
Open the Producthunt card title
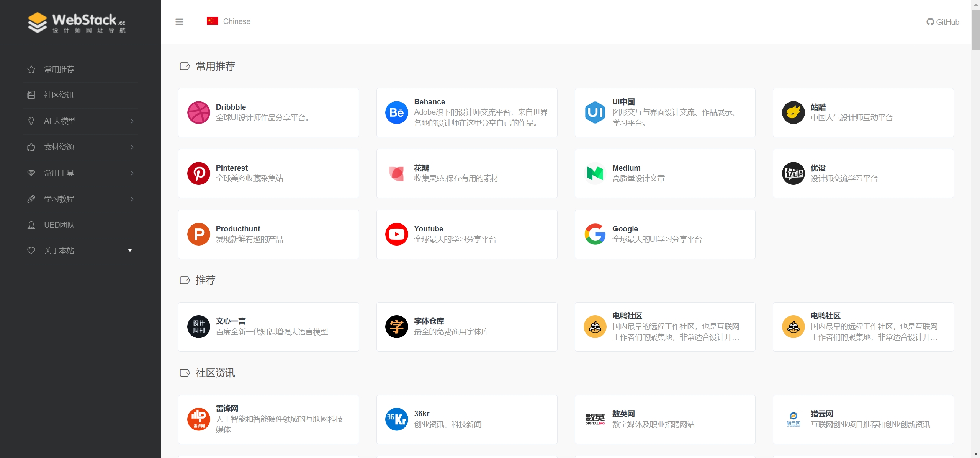(x=238, y=229)
